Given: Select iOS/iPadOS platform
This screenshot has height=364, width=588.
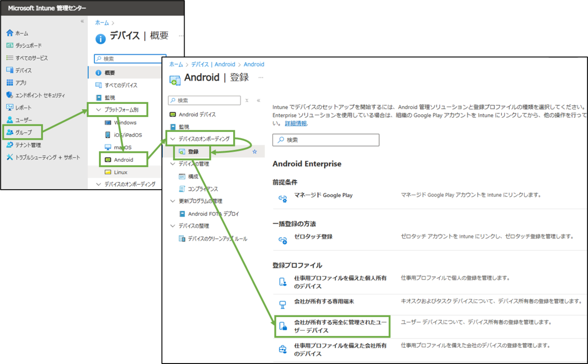Looking at the screenshot, I should (x=123, y=135).
